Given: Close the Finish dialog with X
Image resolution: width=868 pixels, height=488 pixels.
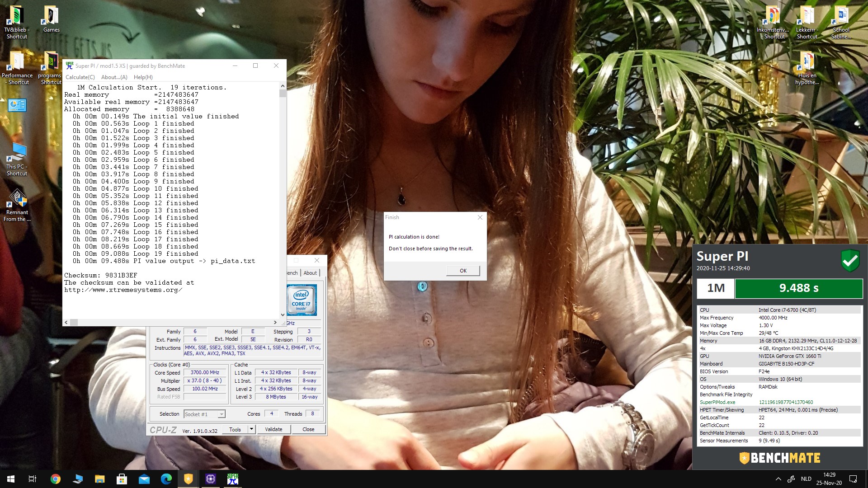Looking at the screenshot, I should point(480,217).
